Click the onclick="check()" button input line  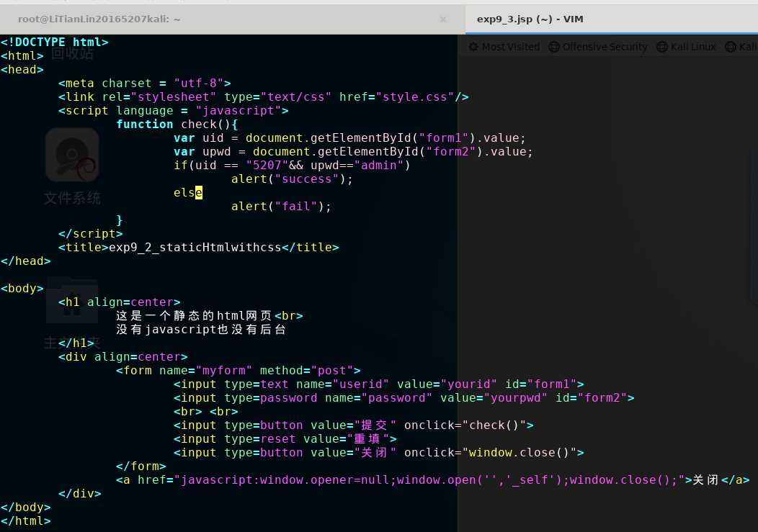tap(354, 425)
